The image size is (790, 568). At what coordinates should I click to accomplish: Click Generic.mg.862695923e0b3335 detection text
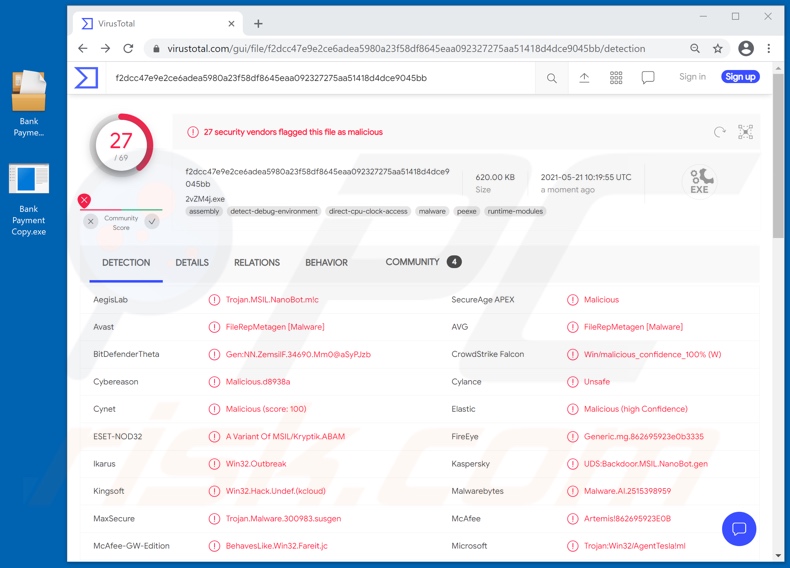(644, 437)
